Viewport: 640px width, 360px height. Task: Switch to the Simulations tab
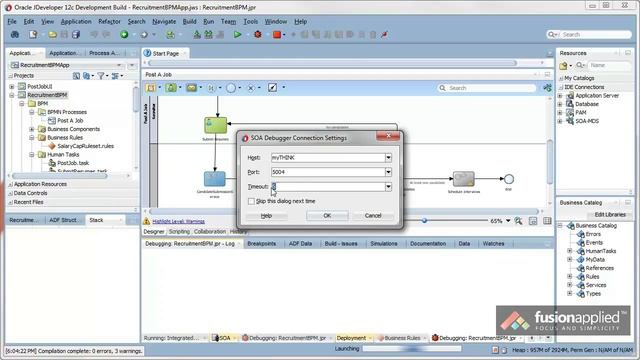click(x=384, y=244)
